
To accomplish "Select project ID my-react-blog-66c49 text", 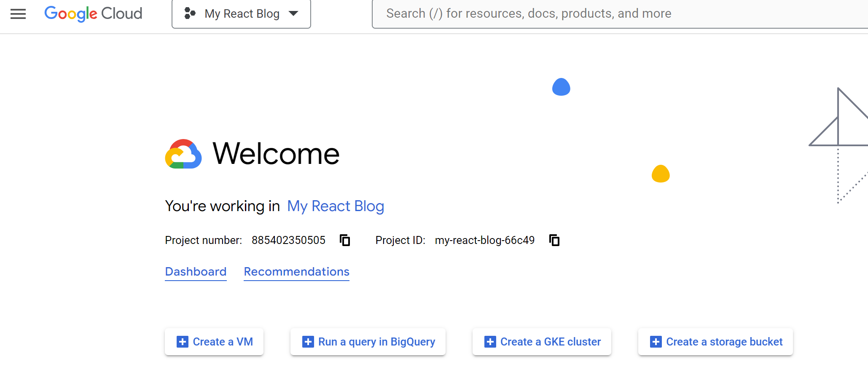I will coord(485,240).
